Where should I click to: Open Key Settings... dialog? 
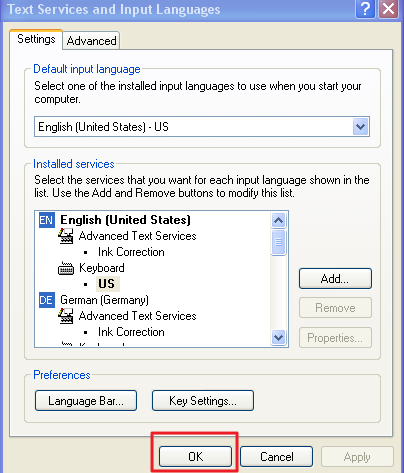click(x=203, y=401)
